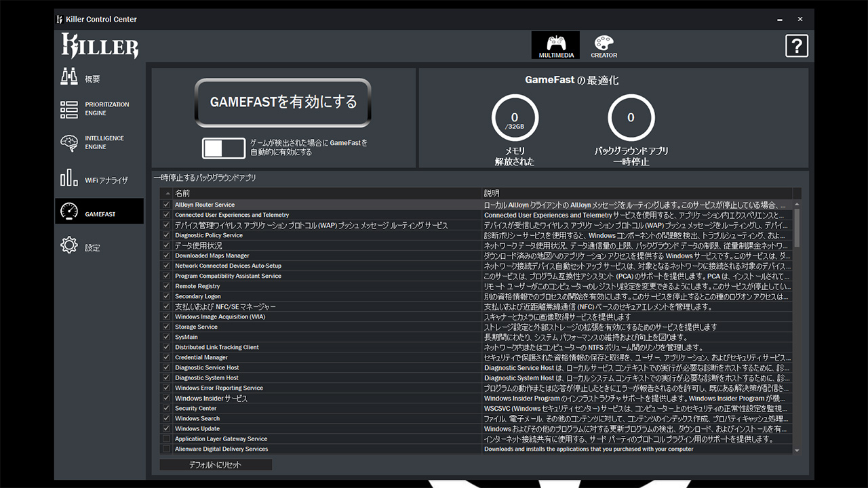Uncheck Diagnostic Policy Service checkbox
This screenshot has height=488, width=868.
[x=166, y=235]
